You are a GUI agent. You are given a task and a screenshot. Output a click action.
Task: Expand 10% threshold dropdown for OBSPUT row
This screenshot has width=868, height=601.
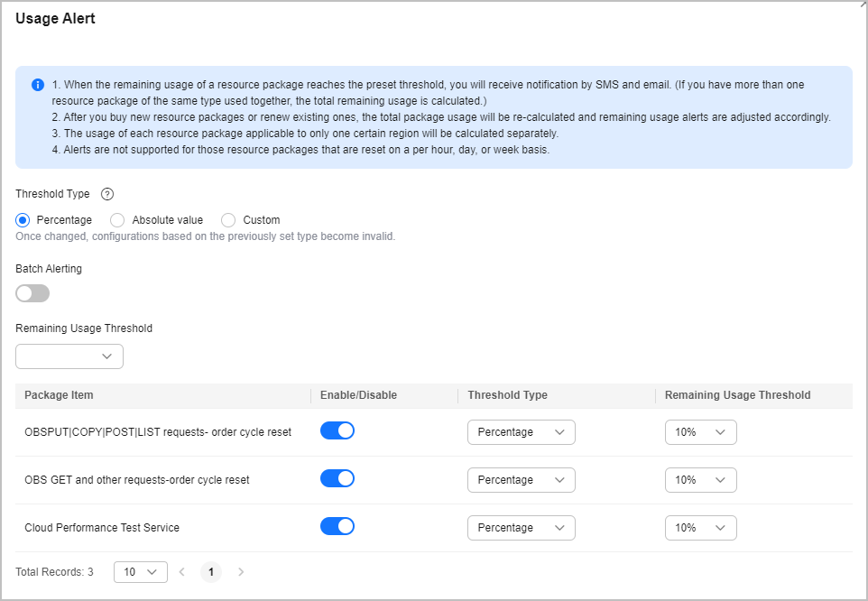(x=700, y=432)
